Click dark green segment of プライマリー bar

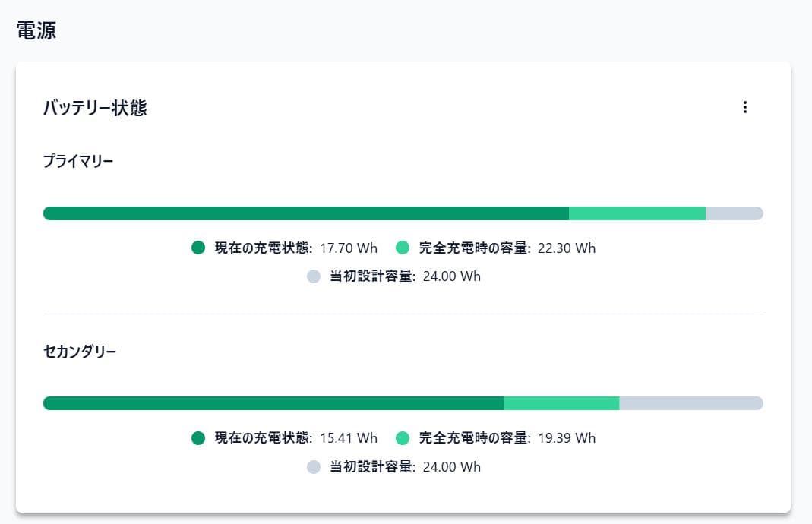pos(305,213)
